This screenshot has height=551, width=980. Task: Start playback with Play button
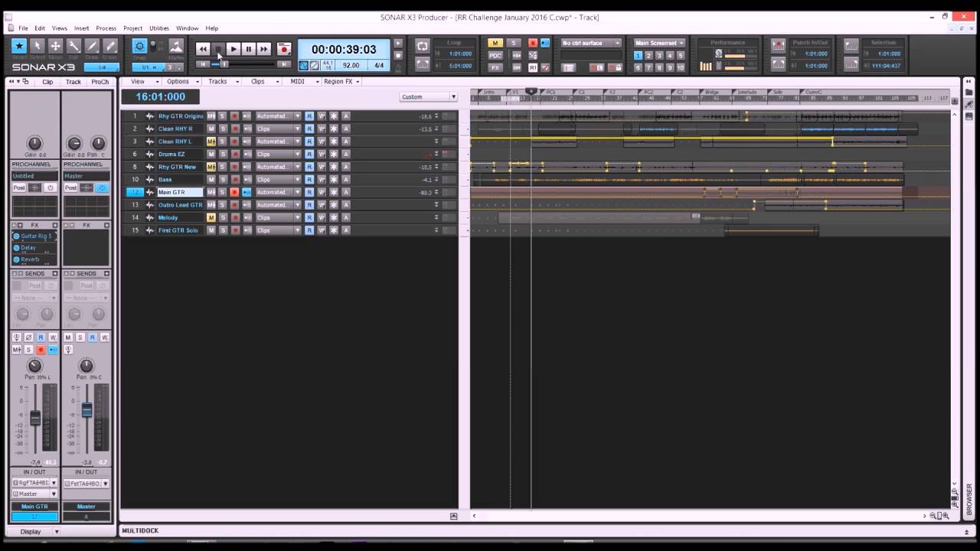(234, 49)
